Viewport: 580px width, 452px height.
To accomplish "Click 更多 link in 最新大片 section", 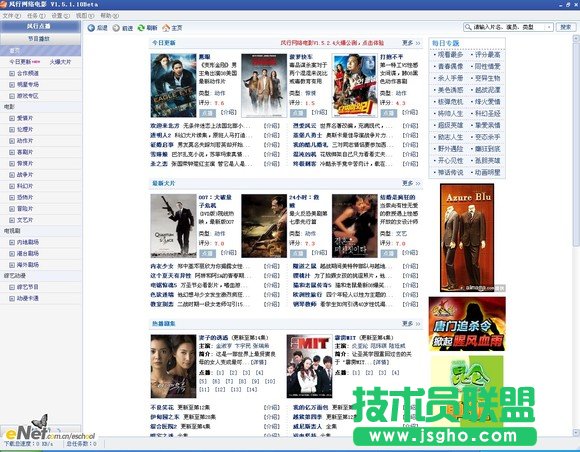I will (x=411, y=183).
